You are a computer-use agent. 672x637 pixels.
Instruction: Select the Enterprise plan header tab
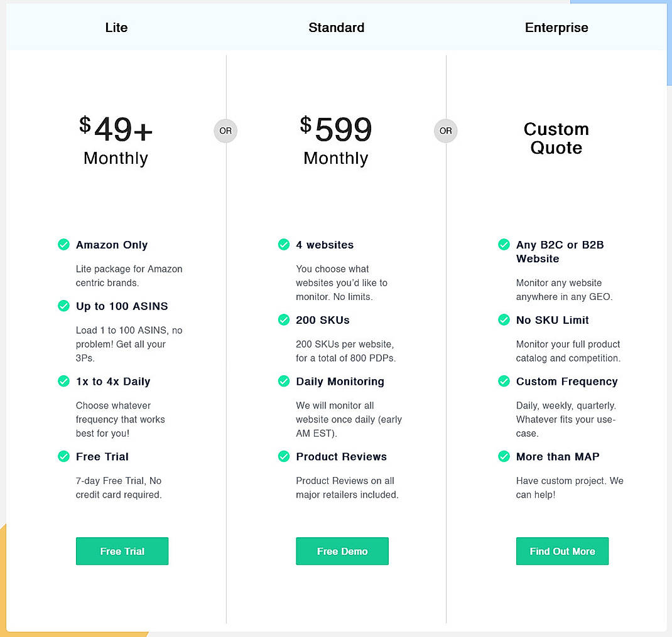pyautogui.click(x=556, y=27)
